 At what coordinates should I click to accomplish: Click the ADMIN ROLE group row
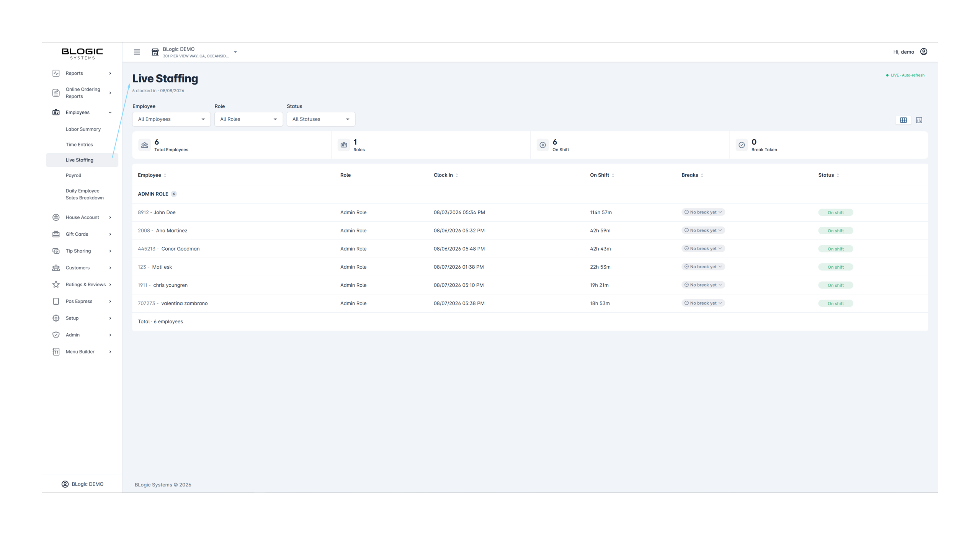pos(530,194)
